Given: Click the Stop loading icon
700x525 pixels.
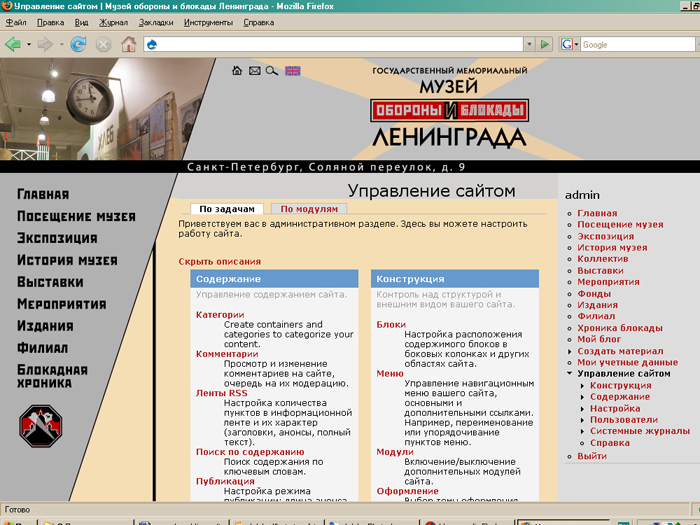Looking at the screenshot, I should 103,44.
